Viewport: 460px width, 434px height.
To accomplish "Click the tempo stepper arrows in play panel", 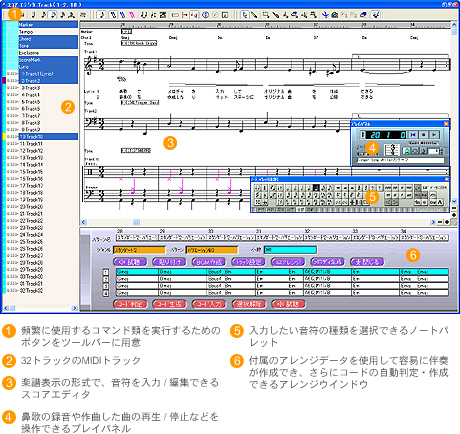I will point(441,151).
